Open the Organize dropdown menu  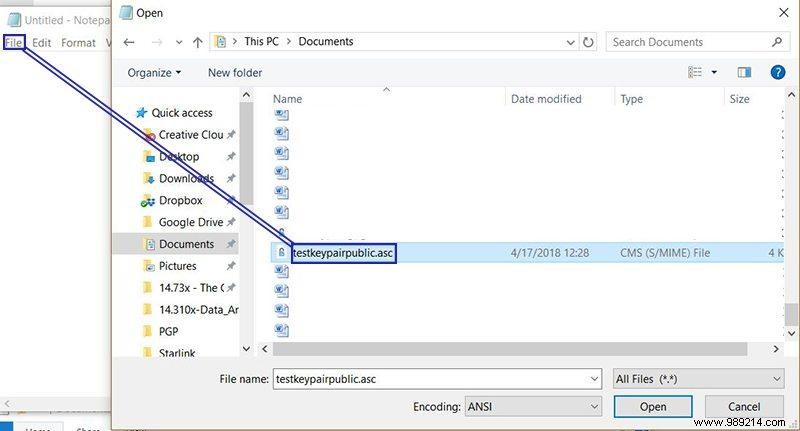154,72
